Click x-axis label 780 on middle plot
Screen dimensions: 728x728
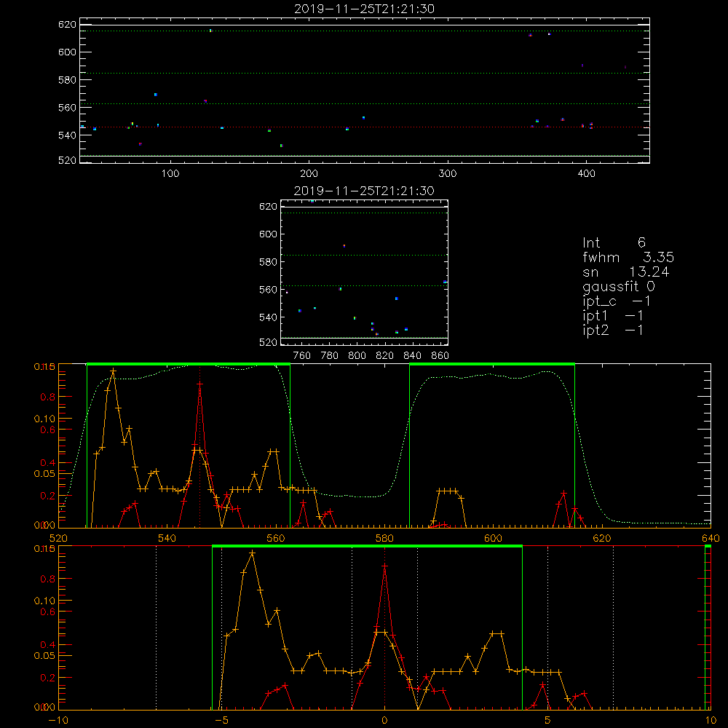point(330,356)
